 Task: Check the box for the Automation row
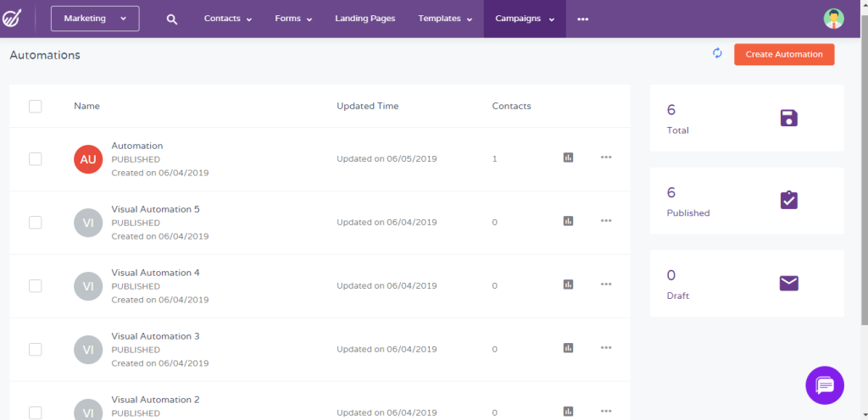(x=36, y=159)
